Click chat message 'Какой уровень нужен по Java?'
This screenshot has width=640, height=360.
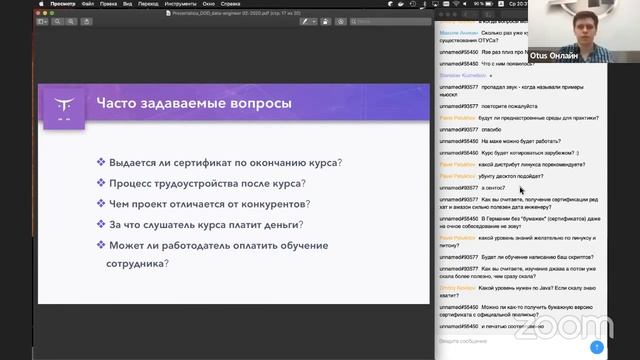[x=518, y=291]
